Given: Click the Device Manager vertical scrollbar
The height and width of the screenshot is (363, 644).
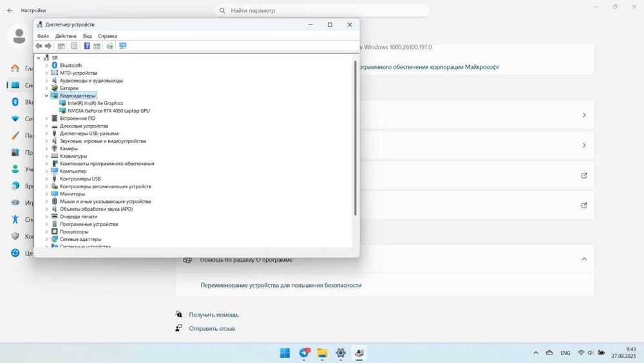Looking at the screenshot, I should [x=355, y=138].
